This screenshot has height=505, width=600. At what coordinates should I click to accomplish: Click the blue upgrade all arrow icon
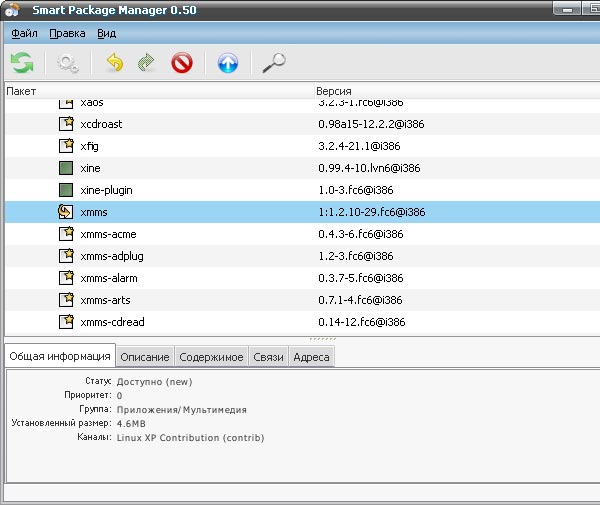[x=228, y=63]
